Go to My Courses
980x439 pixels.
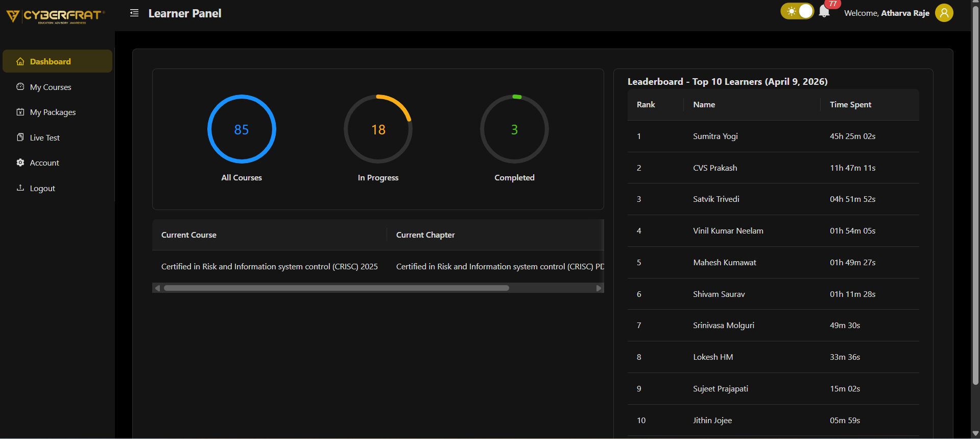57,87
